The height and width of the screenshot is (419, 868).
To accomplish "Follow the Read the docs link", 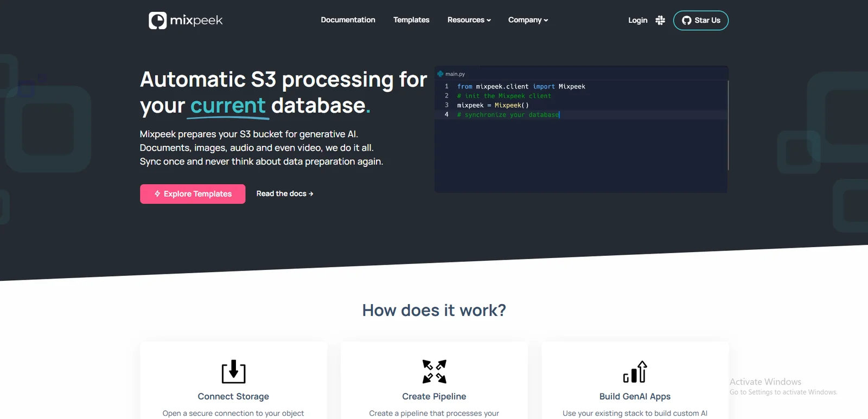I will 284,194.
